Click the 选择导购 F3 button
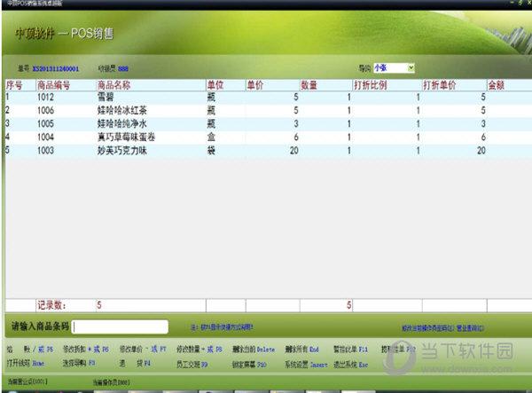This screenshot has height=393, width=532. pos(78,363)
